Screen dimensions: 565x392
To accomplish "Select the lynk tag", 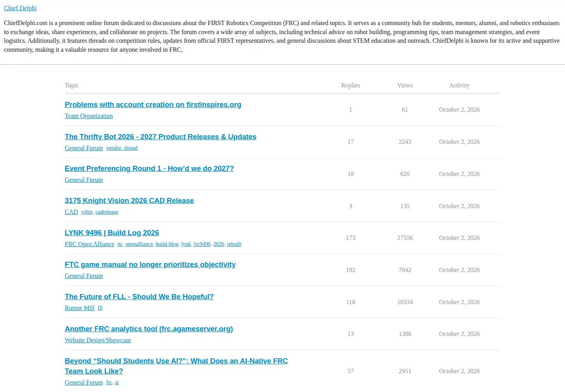I will [186, 244].
